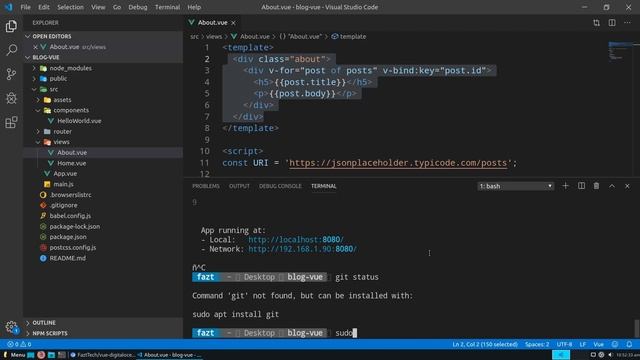640x360 pixels.
Task: Change the Vue language mode
Action: pyautogui.click(x=598, y=344)
